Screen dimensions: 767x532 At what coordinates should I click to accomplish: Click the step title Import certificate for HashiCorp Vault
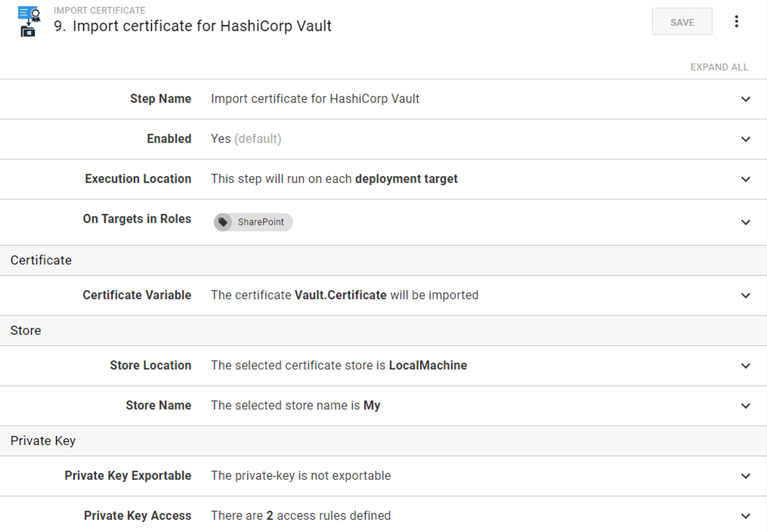pyautogui.click(x=202, y=26)
